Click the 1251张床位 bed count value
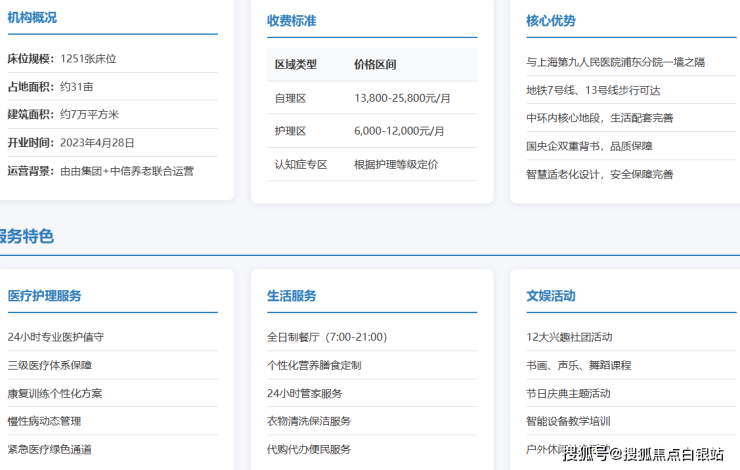The width and height of the screenshot is (740, 470). click(x=88, y=59)
